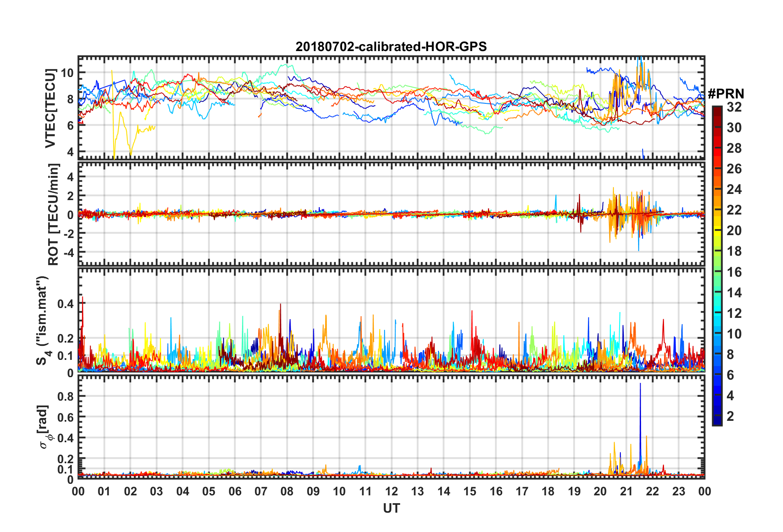Click colorbar tick label 20
The width and height of the screenshot is (783, 532).
(734, 231)
